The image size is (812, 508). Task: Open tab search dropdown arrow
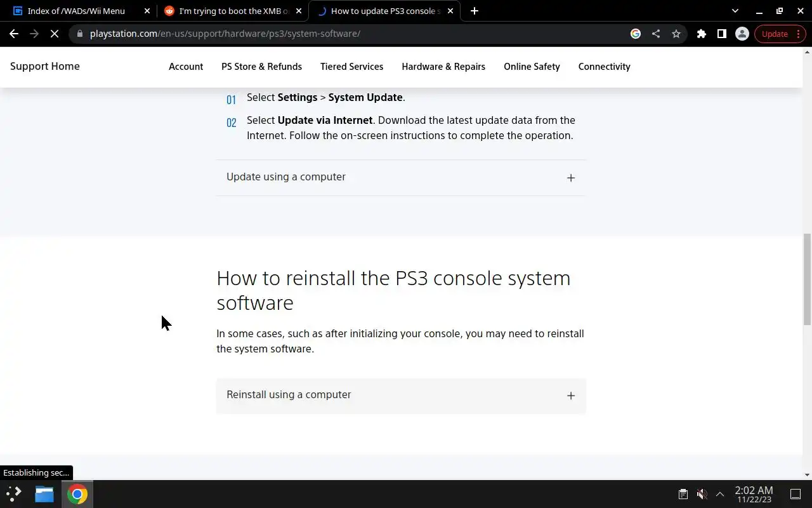(735, 11)
